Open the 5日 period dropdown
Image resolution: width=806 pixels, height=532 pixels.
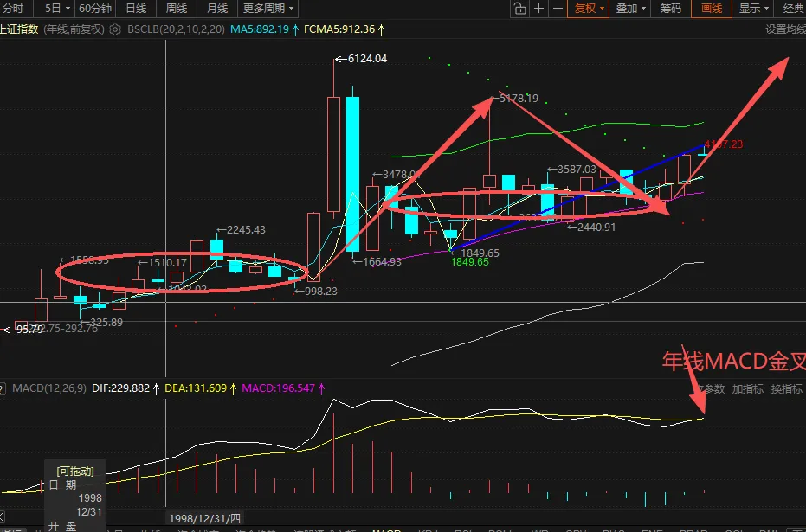click(57, 9)
